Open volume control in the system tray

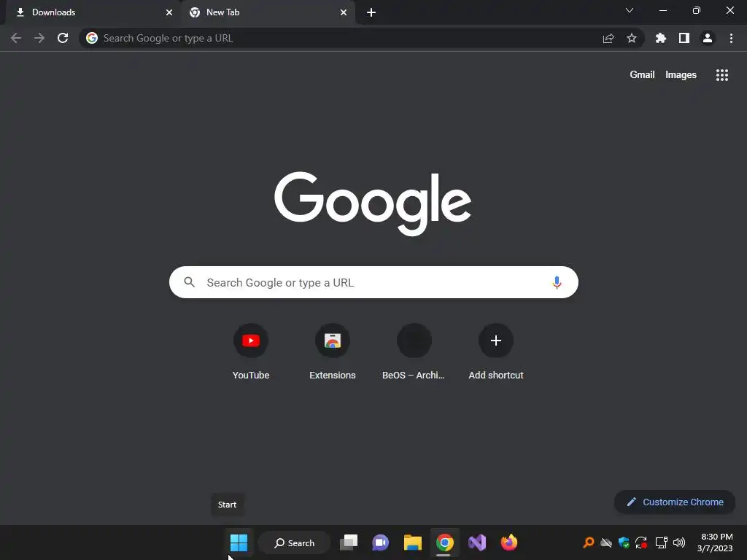(679, 542)
